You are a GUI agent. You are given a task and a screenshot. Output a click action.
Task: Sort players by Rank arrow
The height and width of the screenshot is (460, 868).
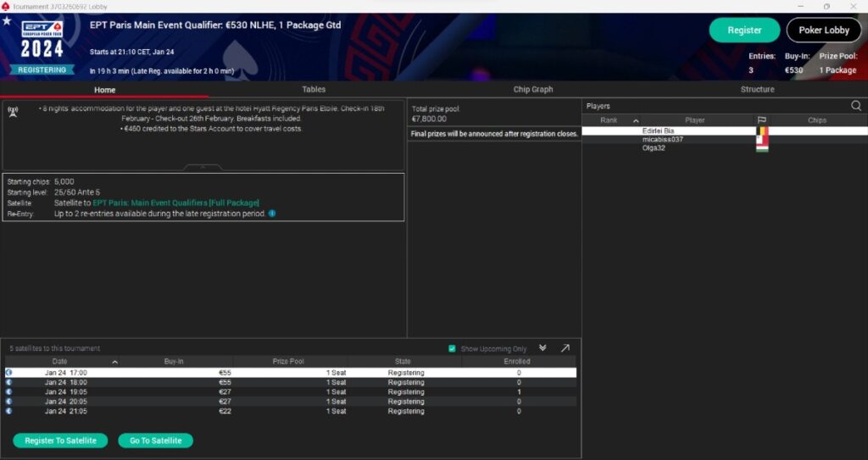[x=636, y=120]
